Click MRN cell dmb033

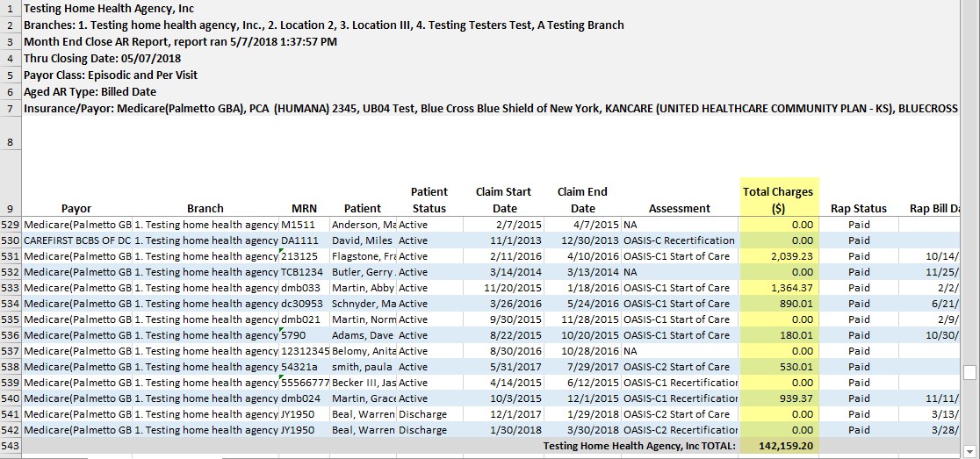[305, 288]
